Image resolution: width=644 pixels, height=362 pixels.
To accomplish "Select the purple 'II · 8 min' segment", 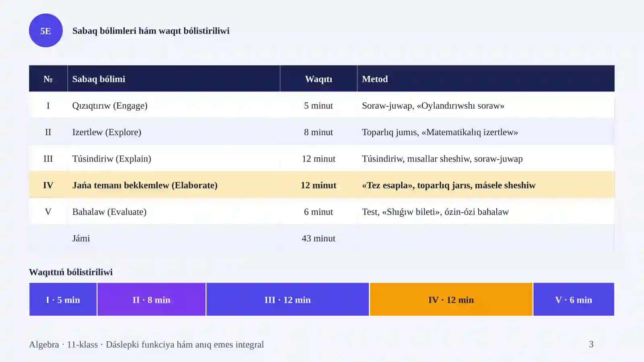I will tap(151, 299).
